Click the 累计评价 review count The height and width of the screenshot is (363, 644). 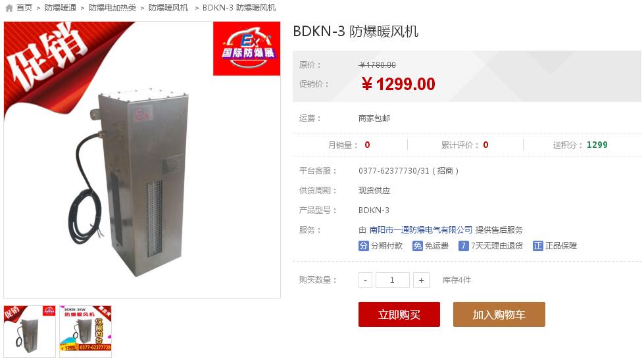click(x=465, y=145)
